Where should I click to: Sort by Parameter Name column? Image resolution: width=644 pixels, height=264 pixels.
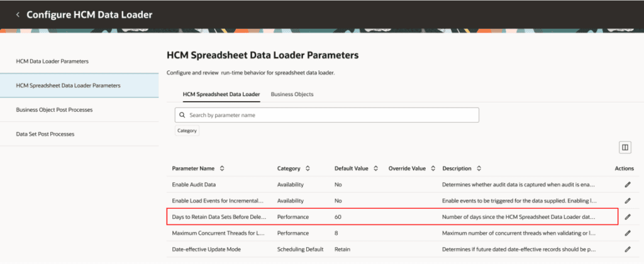click(223, 168)
